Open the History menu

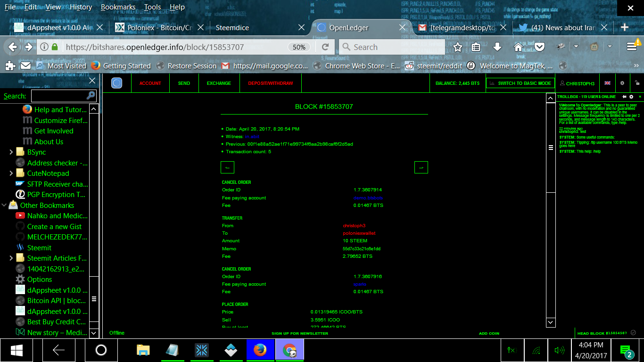pyautogui.click(x=81, y=7)
